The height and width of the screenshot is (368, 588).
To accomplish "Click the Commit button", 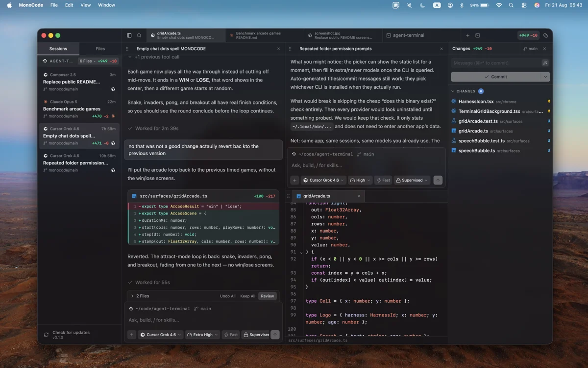I will click(496, 77).
